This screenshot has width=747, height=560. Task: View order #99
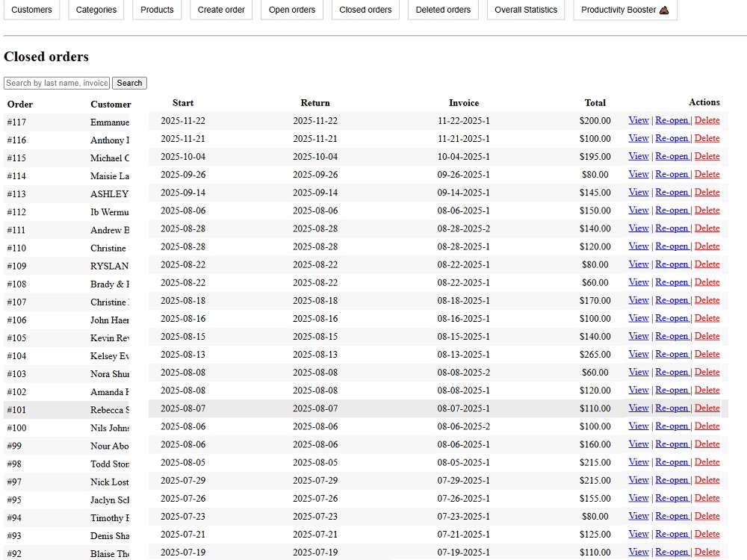click(x=639, y=444)
